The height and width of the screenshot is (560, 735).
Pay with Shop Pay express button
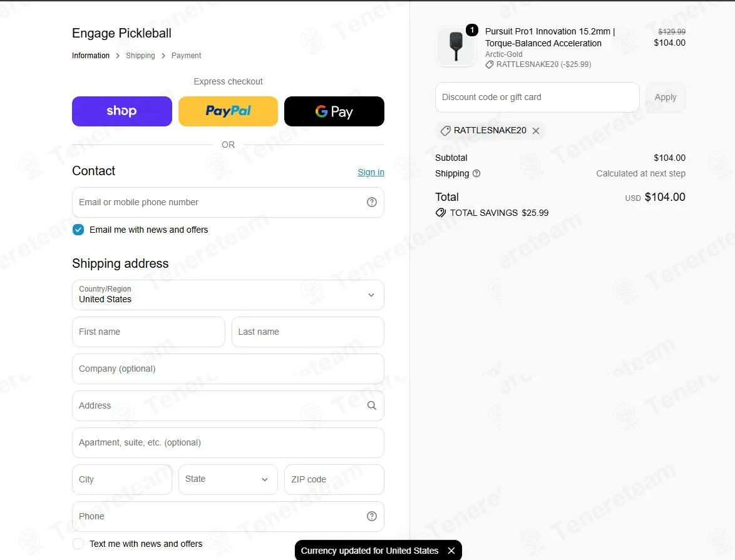122,111
